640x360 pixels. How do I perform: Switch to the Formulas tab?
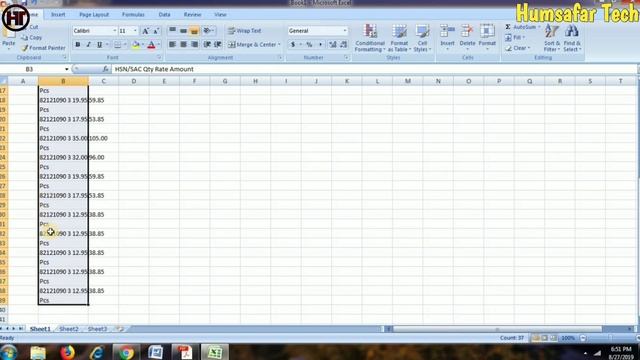133,15
